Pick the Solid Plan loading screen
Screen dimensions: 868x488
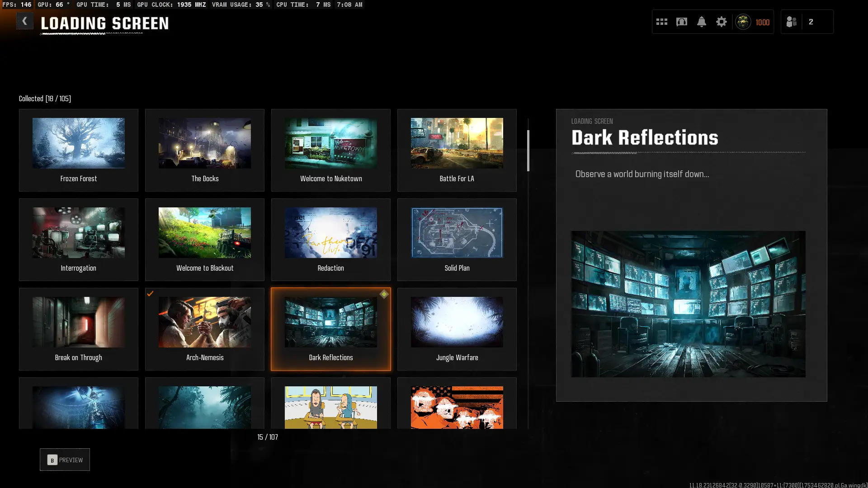tap(457, 239)
